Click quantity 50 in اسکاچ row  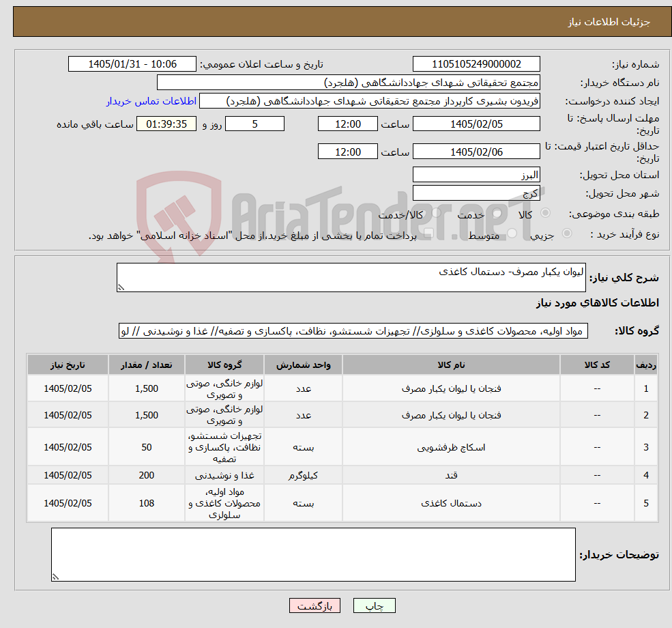(146, 447)
